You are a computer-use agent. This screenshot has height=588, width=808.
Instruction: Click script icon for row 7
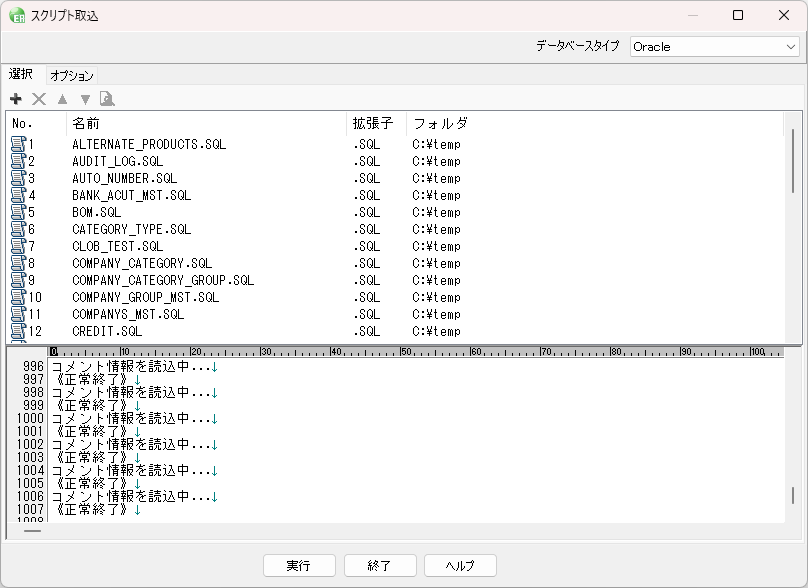[19, 246]
